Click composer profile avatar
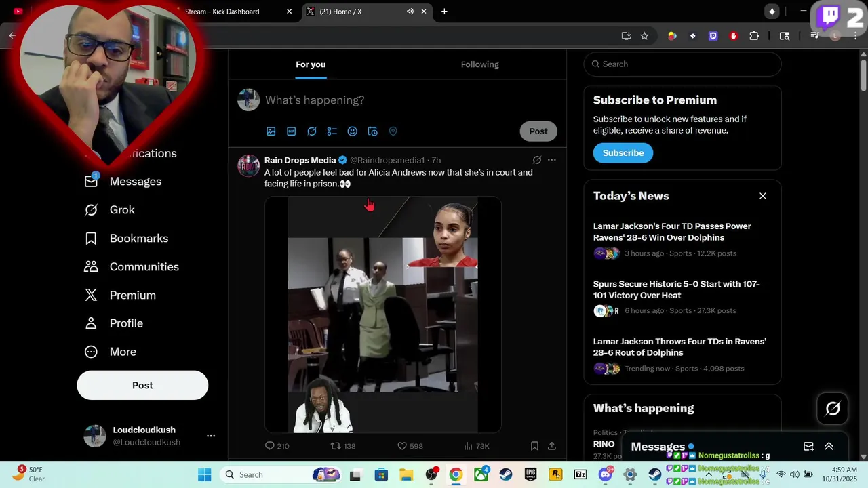 [249, 100]
